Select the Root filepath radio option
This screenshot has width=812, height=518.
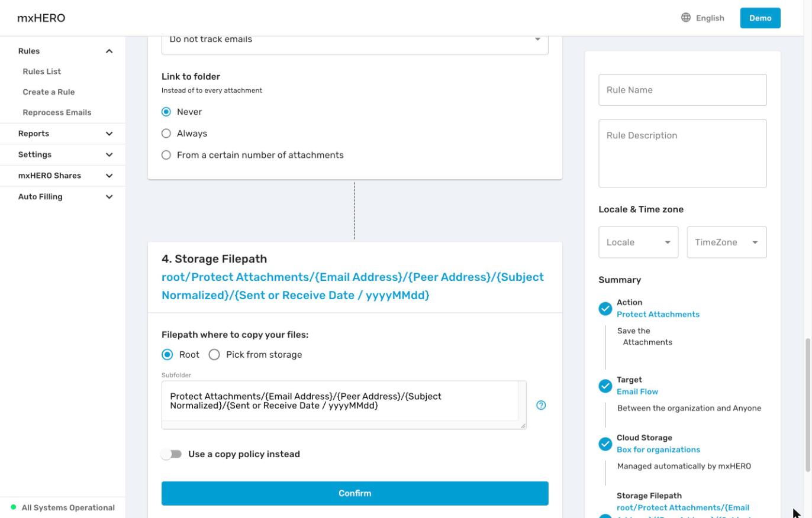(x=167, y=355)
